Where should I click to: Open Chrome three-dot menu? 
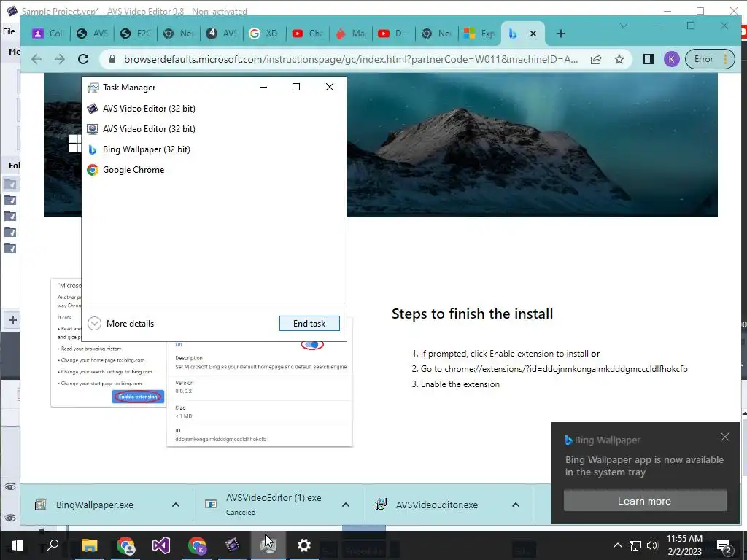(725, 59)
